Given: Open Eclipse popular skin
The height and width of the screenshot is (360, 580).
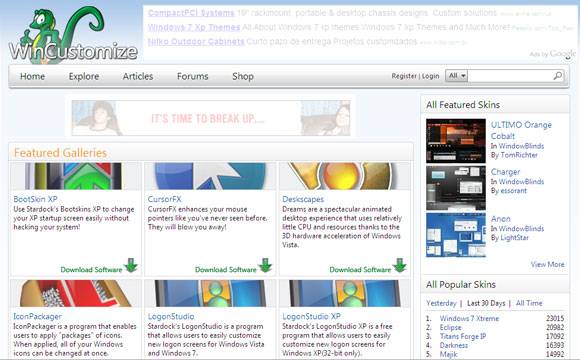Looking at the screenshot, I should [451, 327].
